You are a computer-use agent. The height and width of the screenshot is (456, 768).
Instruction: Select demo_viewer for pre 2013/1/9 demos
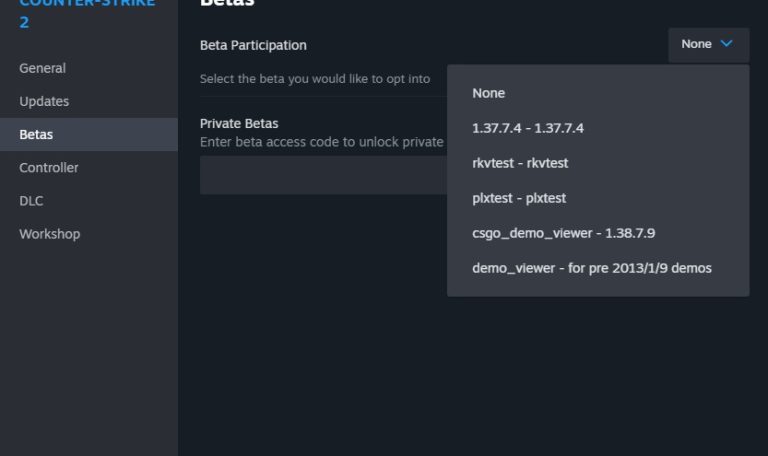click(592, 268)
